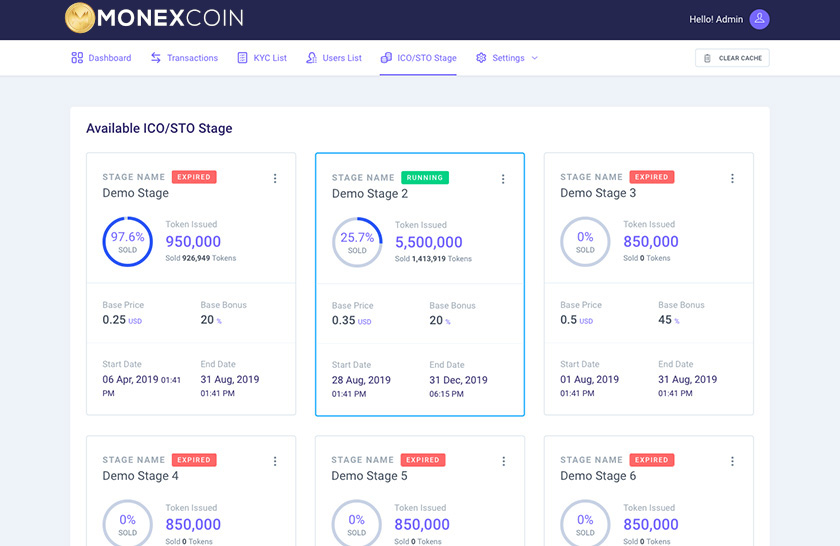Click the Transactions arrows icon
840x546 pixels.
156,58
